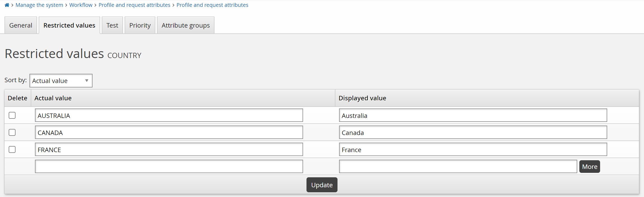Viewport: 644px width, 197px height.
Task: Click the Canada displayed value field
Action: click(x=473, y=132)
